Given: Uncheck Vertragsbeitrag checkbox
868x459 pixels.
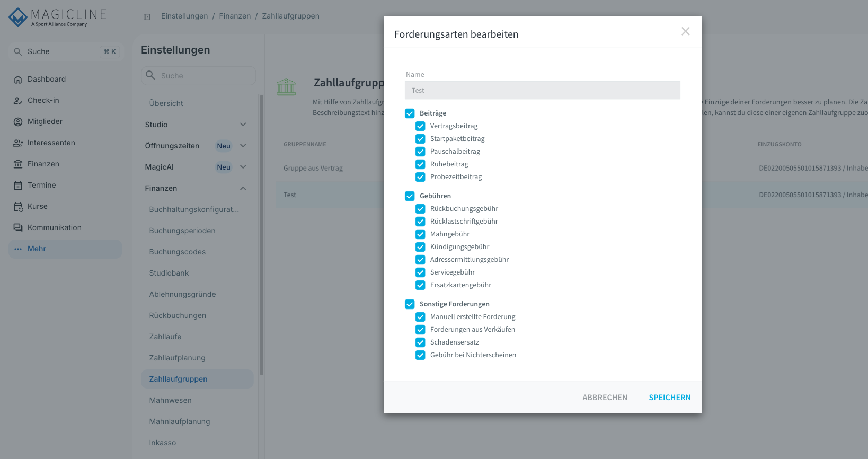Looking at the screenshot, I should coord(420,126).
